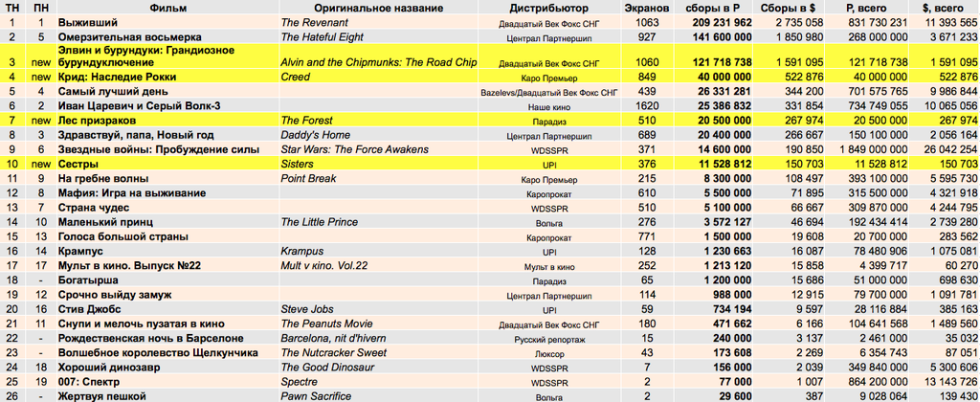Screen dimensions: 980x402
Task: Click the original title 'The Peanuts Movie'
Action: click(x=327, y=324)
